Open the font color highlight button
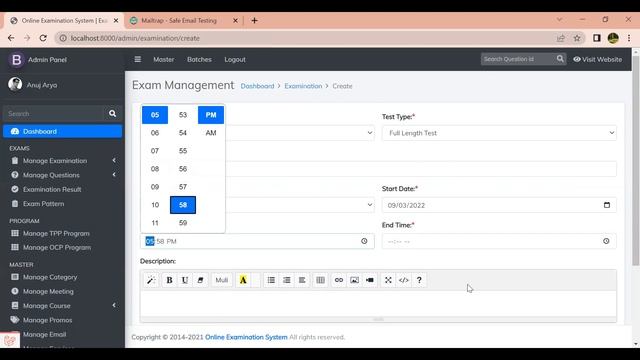Viewport: 640px width, 360px height. click(x=243, y=280)
